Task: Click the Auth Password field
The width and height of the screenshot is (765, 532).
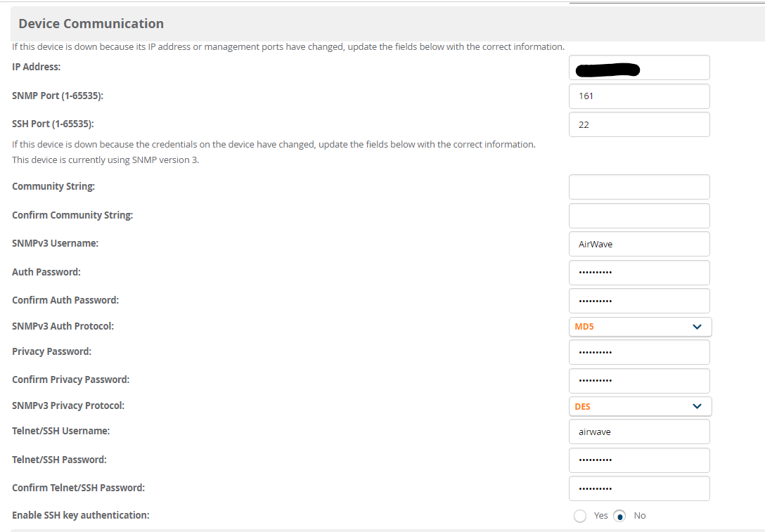Action: coord(639,273)
